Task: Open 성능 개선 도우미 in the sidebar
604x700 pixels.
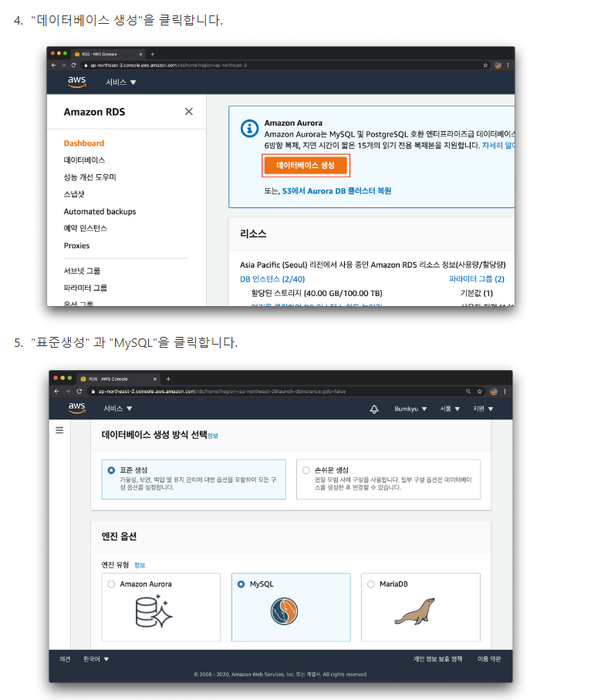Action: [x=89, y=177]
